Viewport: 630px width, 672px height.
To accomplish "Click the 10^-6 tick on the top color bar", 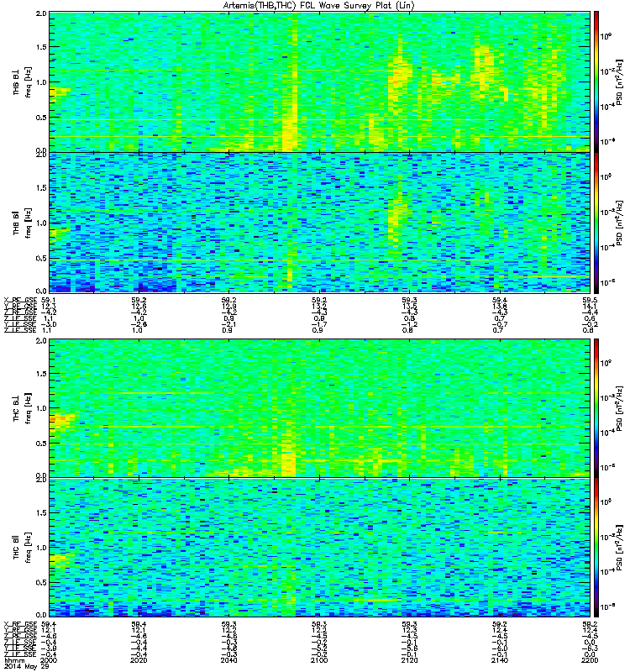I will click(606, 141).
